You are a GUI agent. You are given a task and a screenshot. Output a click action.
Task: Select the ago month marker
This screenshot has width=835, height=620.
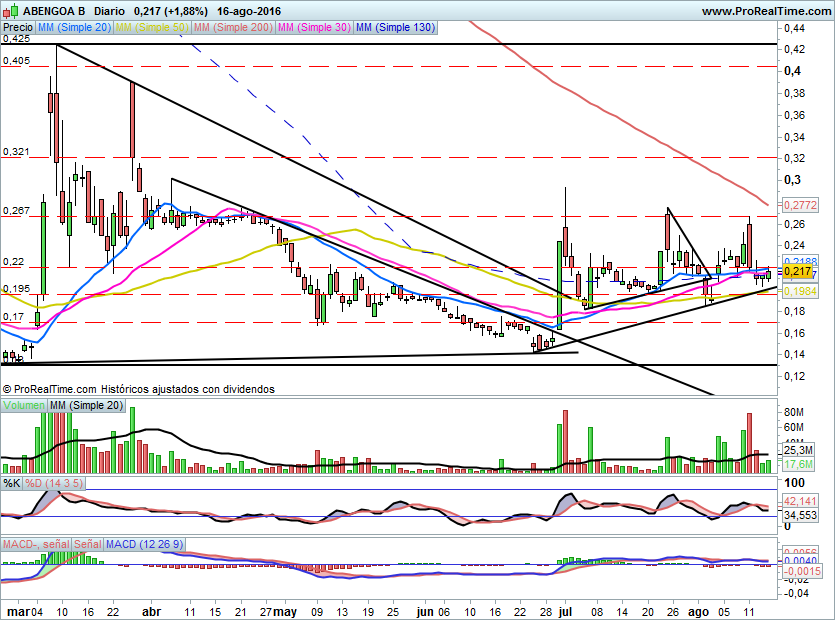pos(699,612)
